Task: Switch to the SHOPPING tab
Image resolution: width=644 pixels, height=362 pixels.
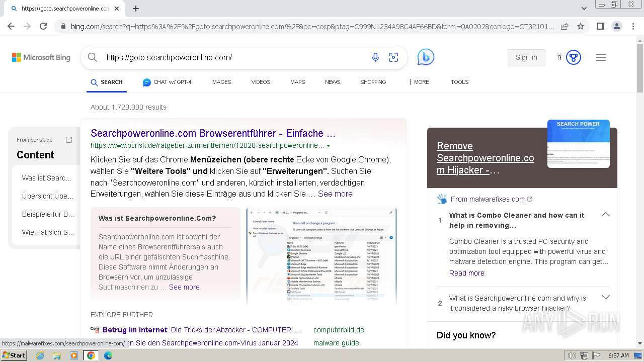Action: [x=373, y=82]
